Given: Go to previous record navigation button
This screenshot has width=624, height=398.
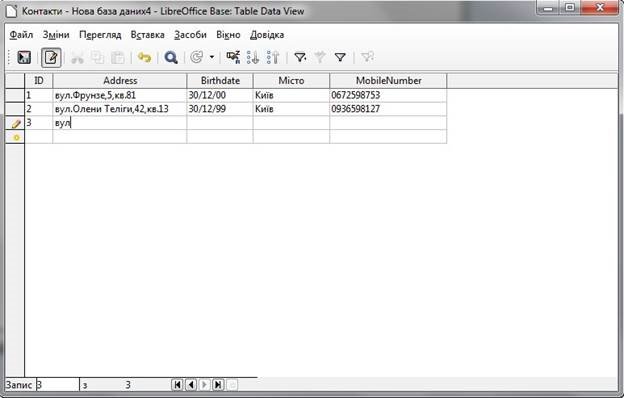Looking at the screenshot, I should (x=191, y=384).
